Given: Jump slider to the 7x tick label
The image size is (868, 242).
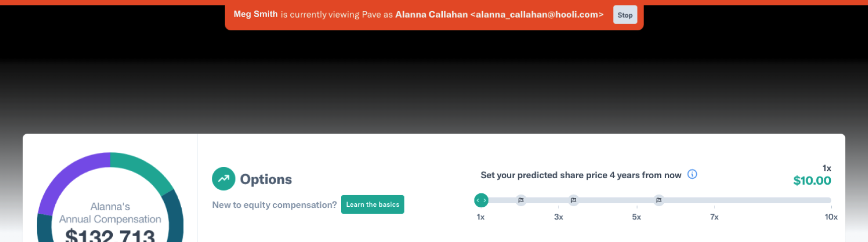Looking at the screenshot, I should 714,217.
